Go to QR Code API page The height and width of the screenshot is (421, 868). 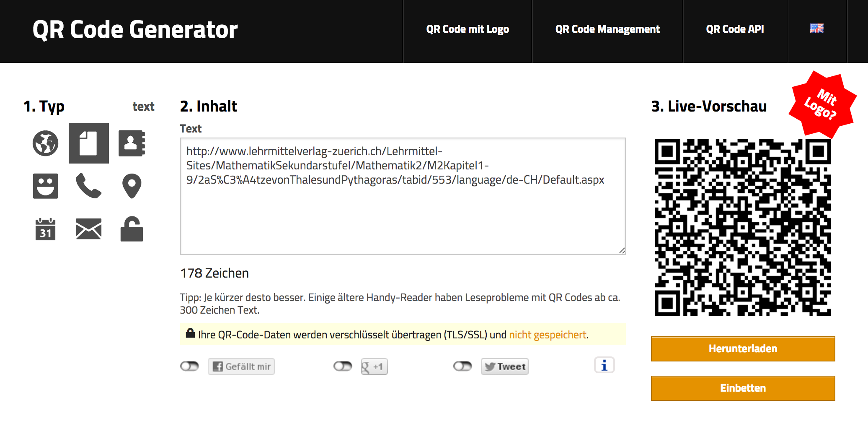click(735, 29)
